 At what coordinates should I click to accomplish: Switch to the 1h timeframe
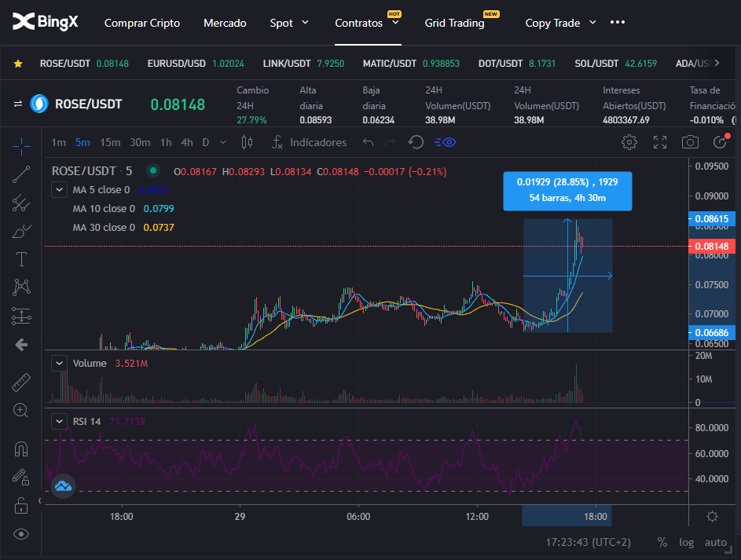(166, 142)
